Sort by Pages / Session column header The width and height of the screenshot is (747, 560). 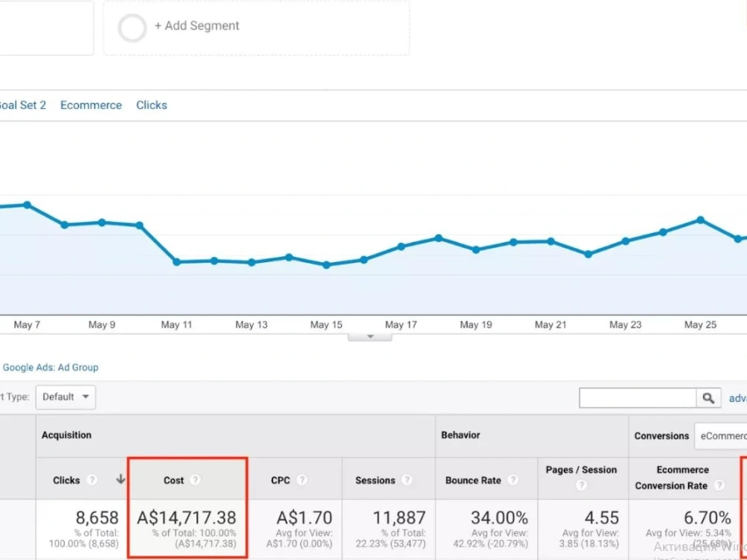(581, 470)
